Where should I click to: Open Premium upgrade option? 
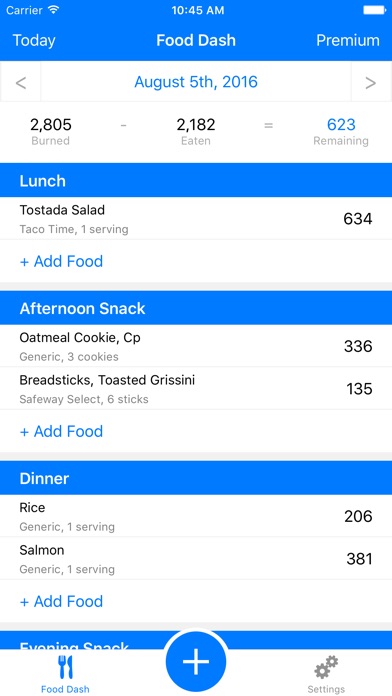click(348, 40)
